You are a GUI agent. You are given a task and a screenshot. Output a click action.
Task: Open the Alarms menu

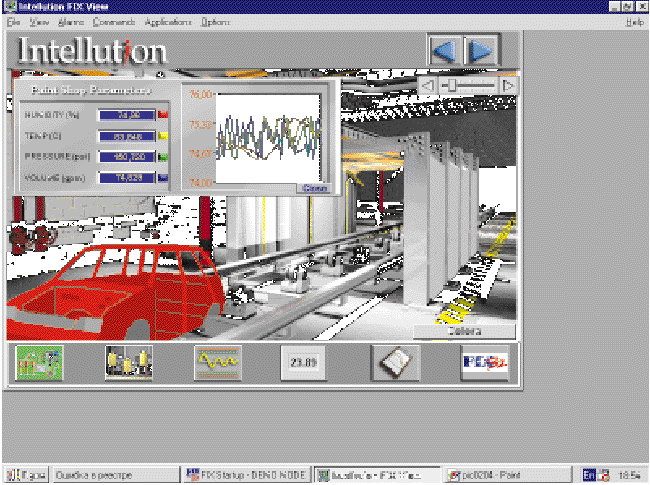(x=71, y=22)
